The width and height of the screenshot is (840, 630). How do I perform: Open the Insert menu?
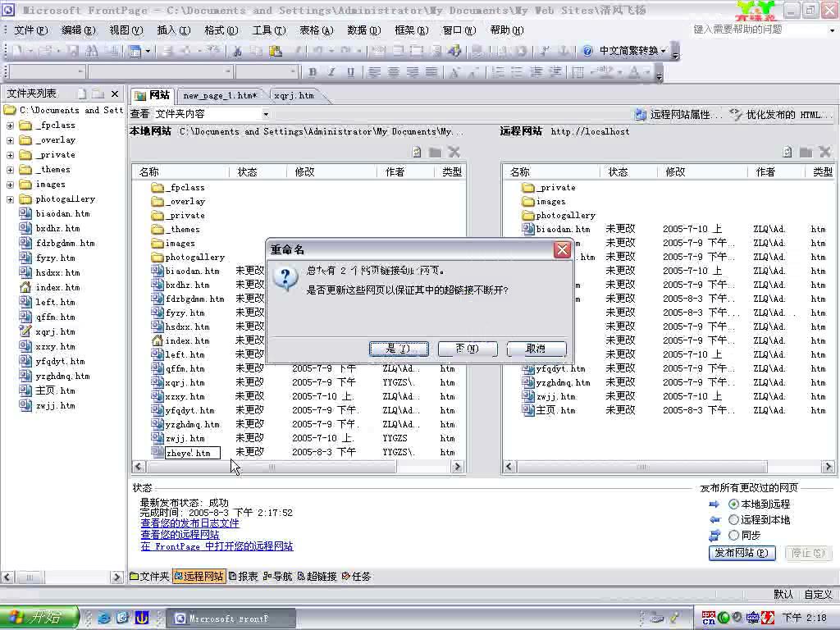[174, 30]
